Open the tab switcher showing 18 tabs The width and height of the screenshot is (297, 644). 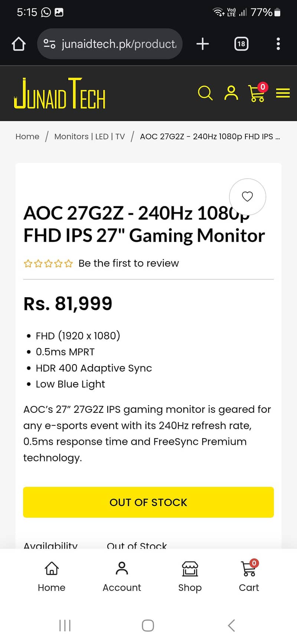(x=241, y=43)
